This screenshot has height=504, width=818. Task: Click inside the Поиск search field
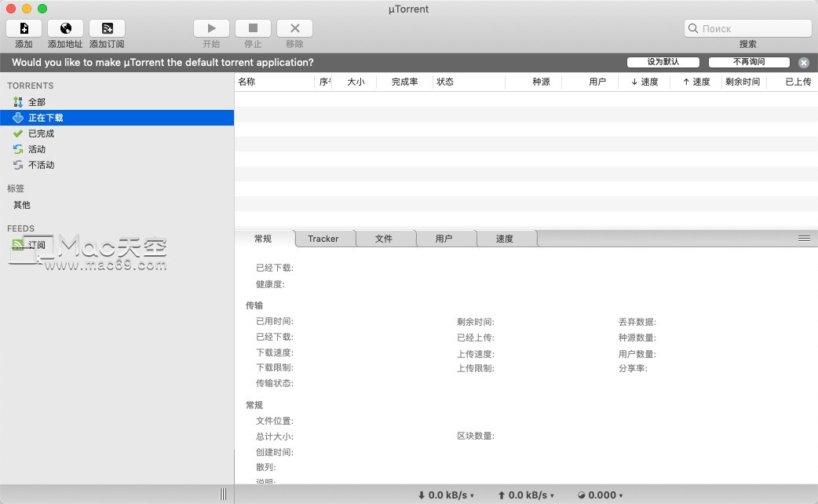[747, 27]
